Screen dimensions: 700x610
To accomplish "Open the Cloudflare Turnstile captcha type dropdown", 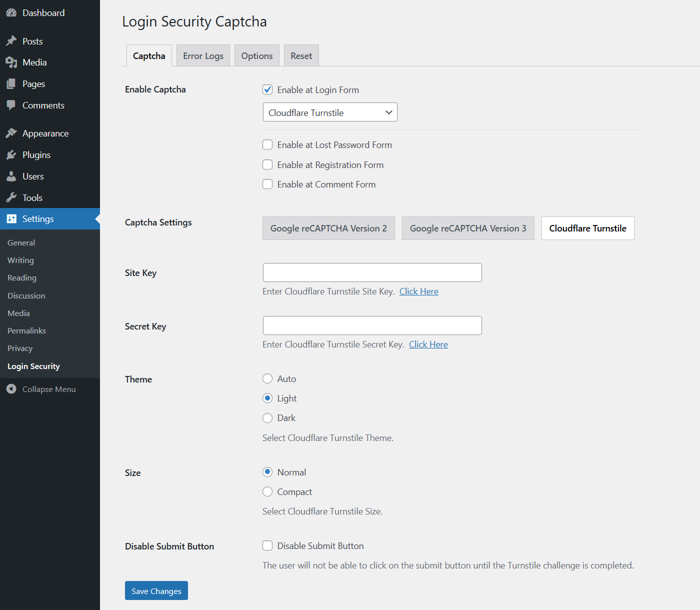I will pos(329,112).
